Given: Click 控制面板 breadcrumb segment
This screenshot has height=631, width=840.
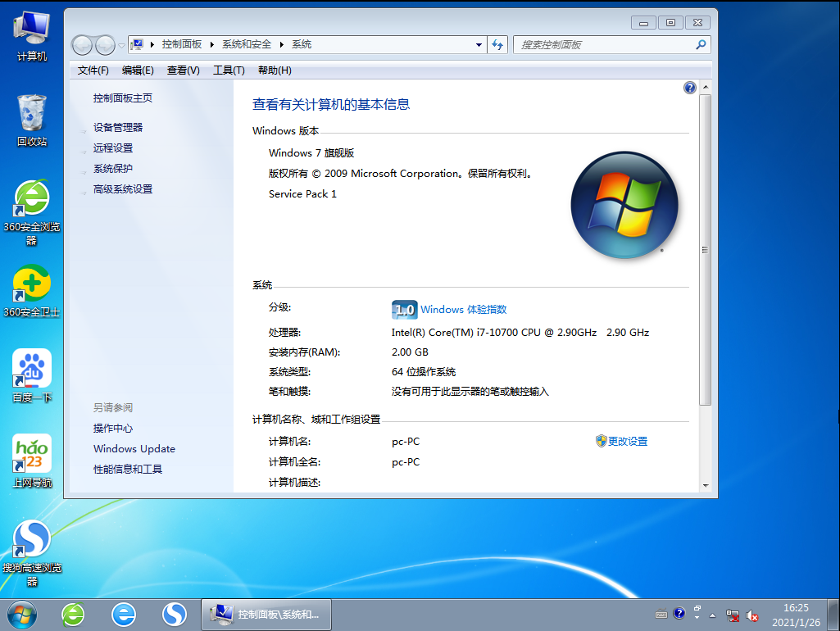Looking at the screenshot, I should [182, 44].
